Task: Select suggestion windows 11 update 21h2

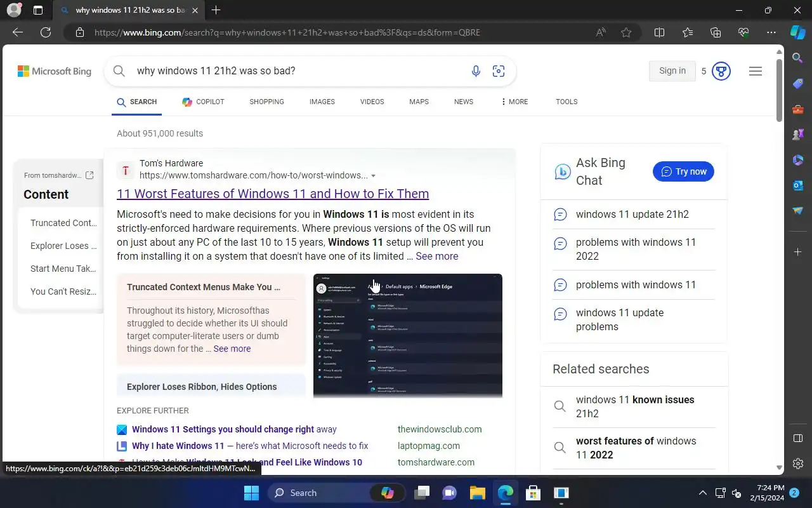Action: 632,214
